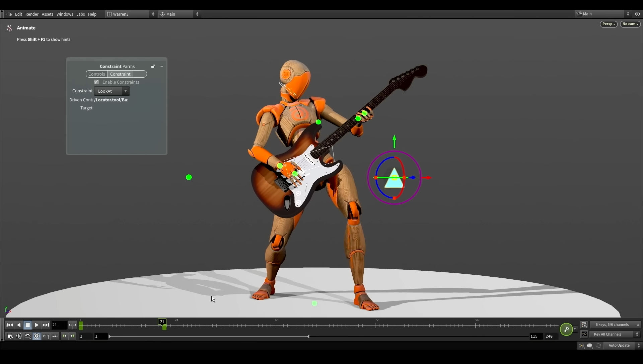Image resolution: width=643 pixels, height=364 pixels.
Task: Toggle audio playback speaker icon
Action: tap(19, 336)
